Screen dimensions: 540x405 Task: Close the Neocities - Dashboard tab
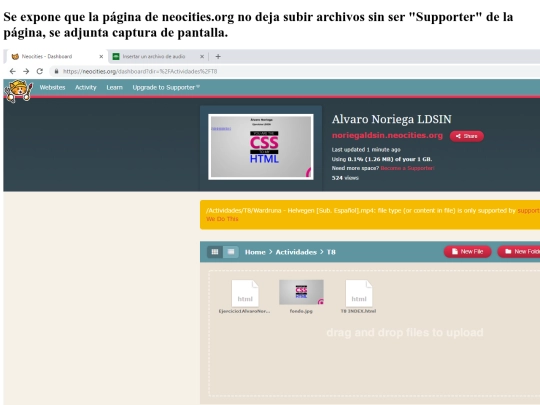[101, 56]
